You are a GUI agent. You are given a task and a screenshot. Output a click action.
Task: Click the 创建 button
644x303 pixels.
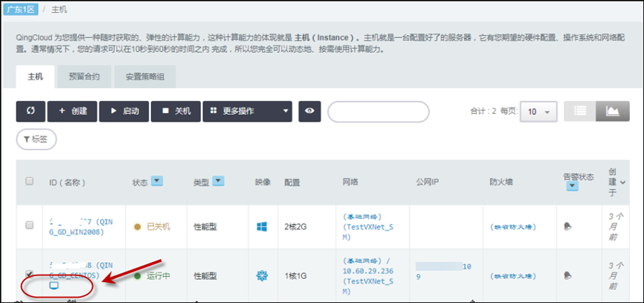(x=72, y=111)
